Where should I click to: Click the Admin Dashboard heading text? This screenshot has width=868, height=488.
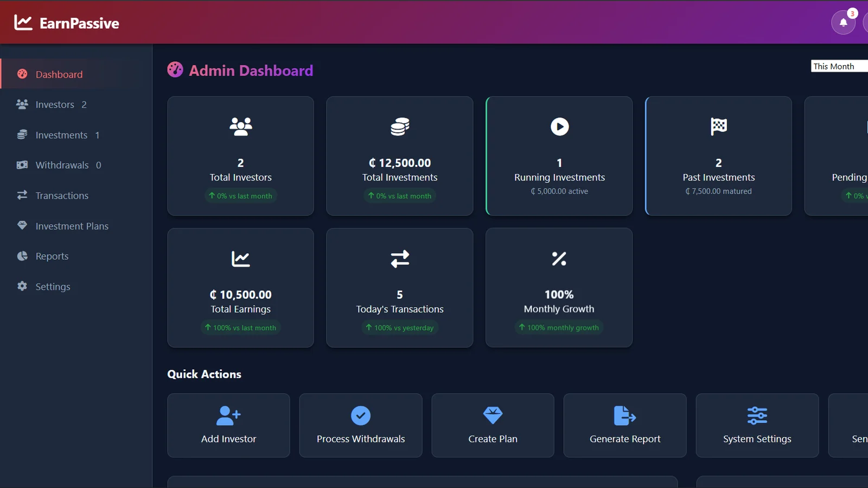(x=251, y=70)
